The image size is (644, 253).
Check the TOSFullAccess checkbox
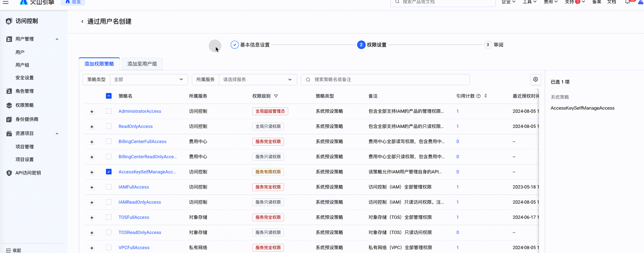(x=109, y=217)
